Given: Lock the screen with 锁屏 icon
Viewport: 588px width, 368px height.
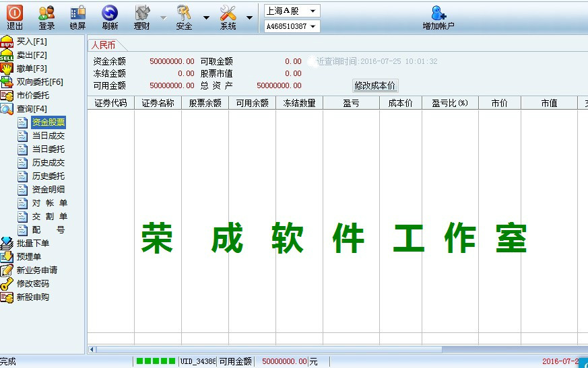Looking at the screenshot, I should pyautogui.click(x=77, y=13).
